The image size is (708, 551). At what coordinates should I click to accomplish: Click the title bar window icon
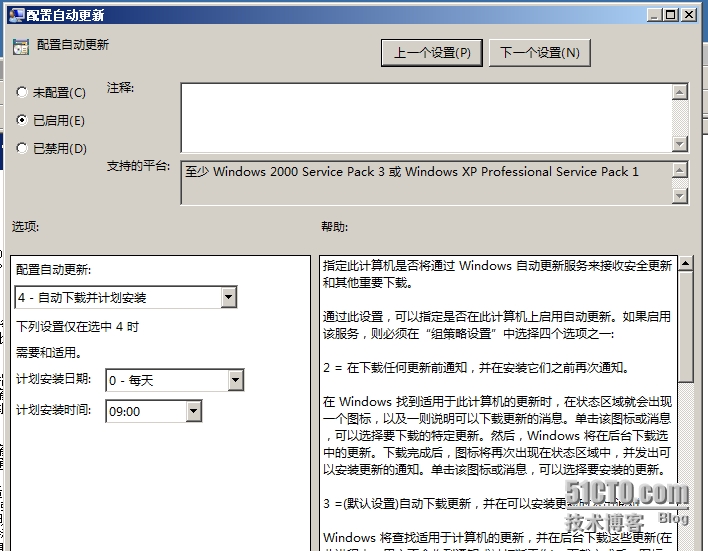click(x=17, y=15)
